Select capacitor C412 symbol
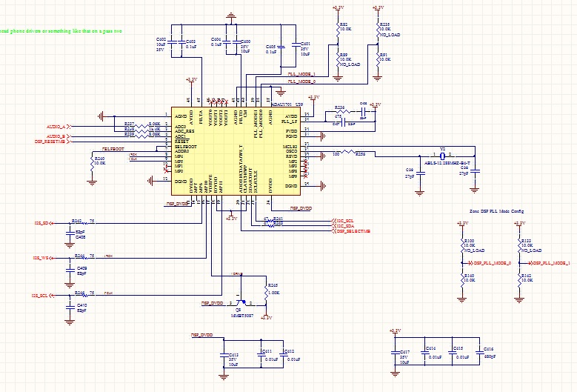The height and width of the screenshot is (392, 577). [284, 354]
